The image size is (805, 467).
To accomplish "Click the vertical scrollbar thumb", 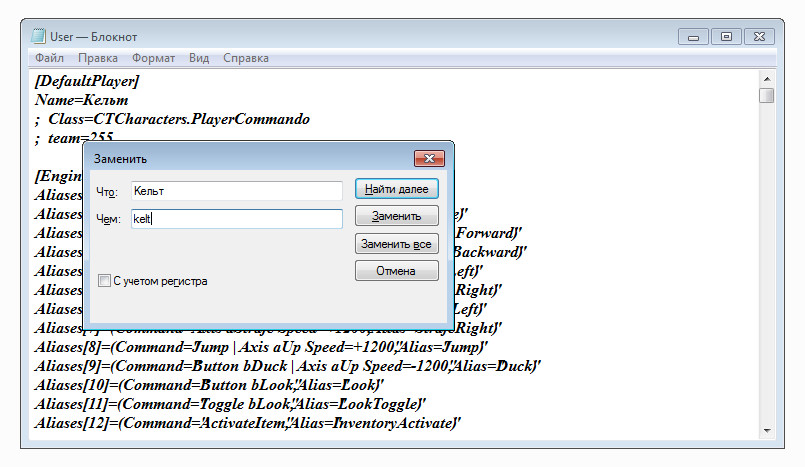I will [x=766, y=95].
